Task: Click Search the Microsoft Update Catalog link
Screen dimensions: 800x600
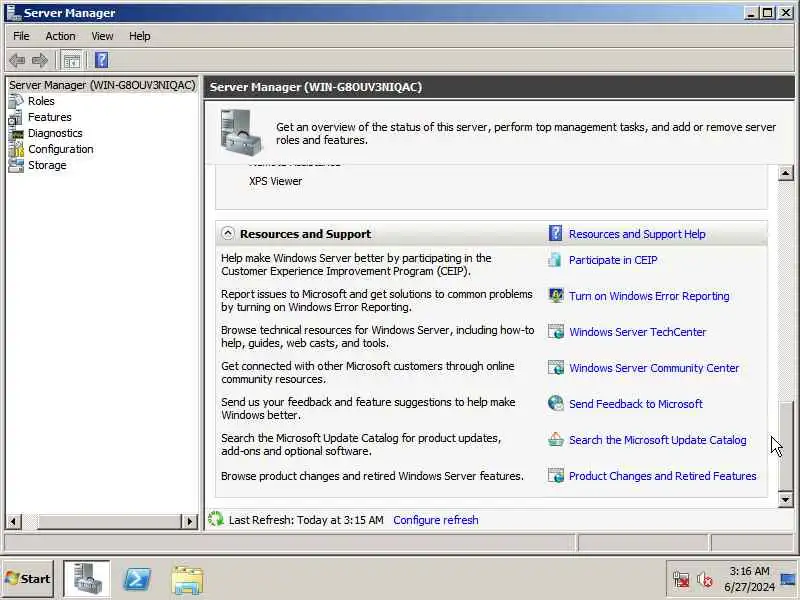Action: (x=658, y=440)
